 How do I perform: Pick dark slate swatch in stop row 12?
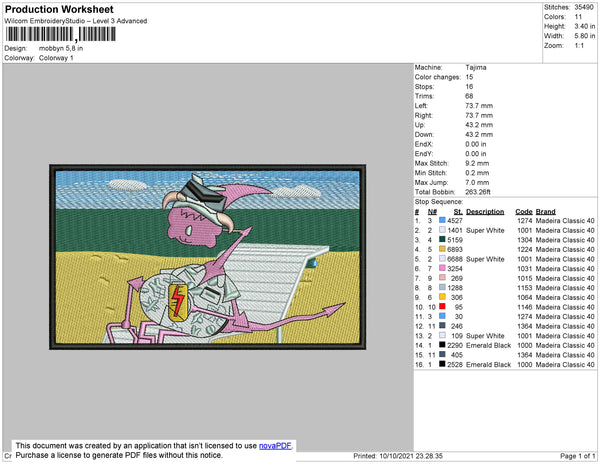pos(442,326)
